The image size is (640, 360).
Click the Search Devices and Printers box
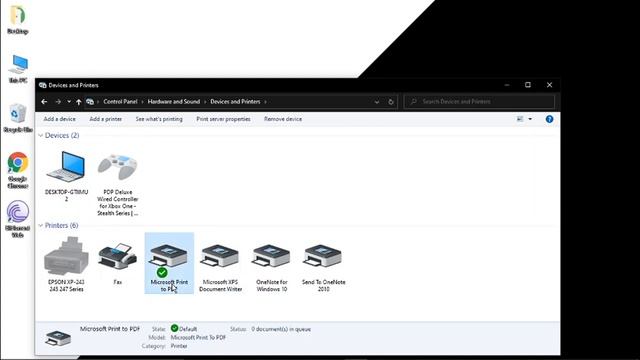click(479, 102)
